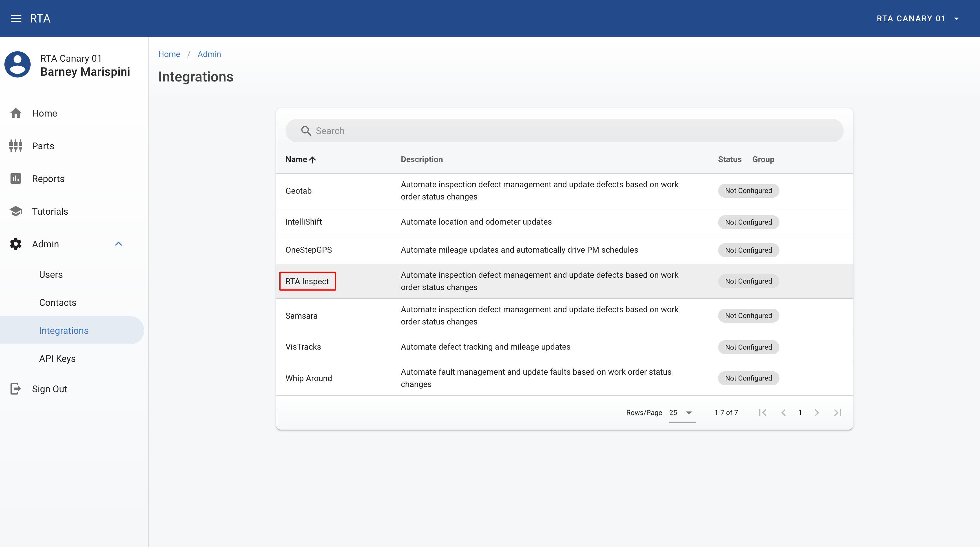Go to next page arrow

point(817,413)
